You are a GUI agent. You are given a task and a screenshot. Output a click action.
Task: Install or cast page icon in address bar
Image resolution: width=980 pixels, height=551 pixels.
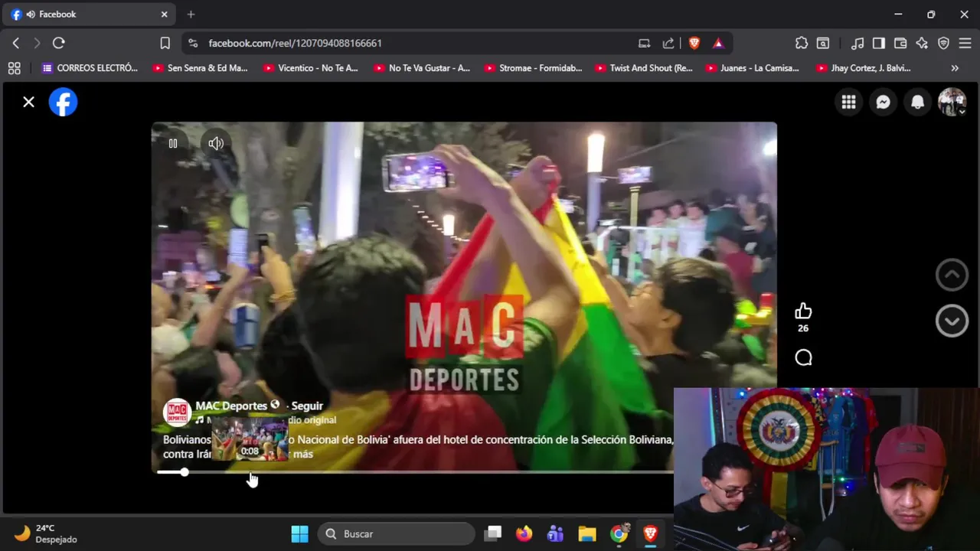tap(644, 43)
